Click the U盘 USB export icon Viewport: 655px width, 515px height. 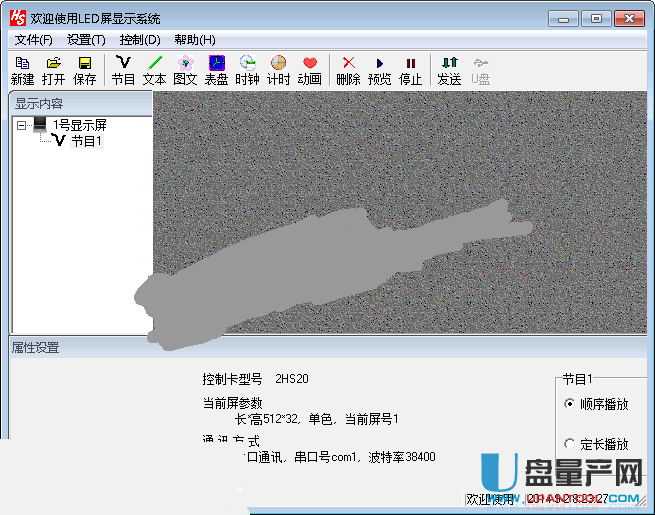pyautogui.click(x=480, y=70)
